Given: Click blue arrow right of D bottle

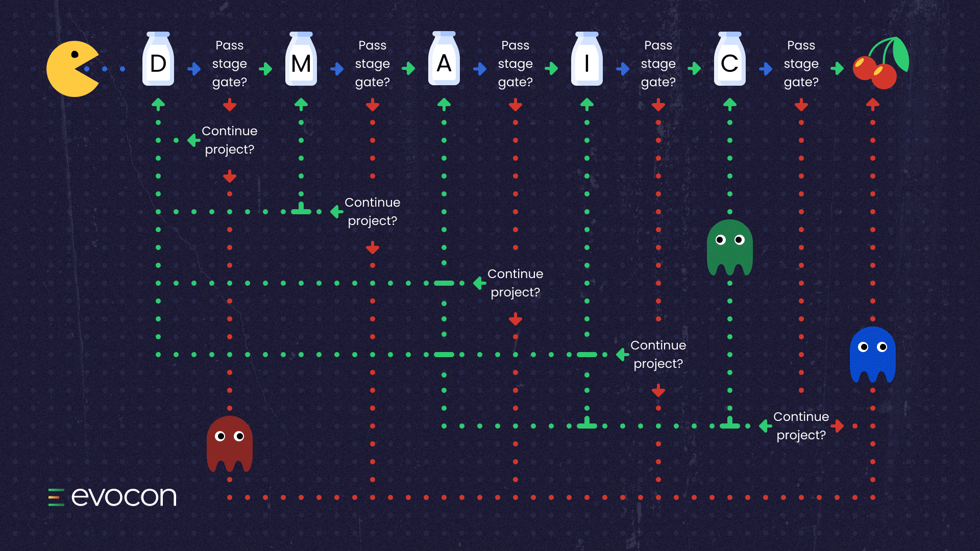Looking at the screenshot, I should (x=194, y=69).
